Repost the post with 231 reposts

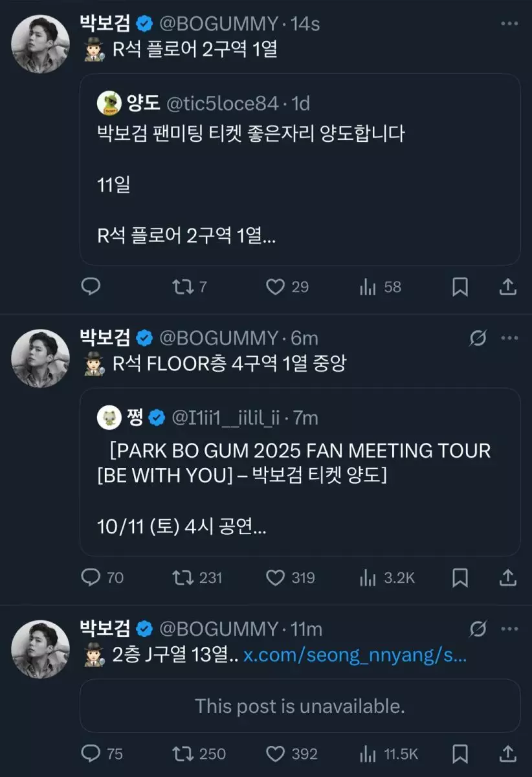pos(183,577)
